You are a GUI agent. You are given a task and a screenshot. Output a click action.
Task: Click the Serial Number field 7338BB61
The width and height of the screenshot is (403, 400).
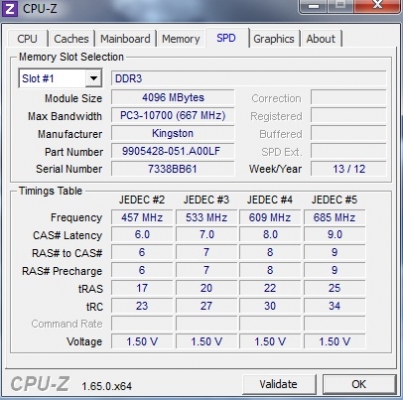173,169
